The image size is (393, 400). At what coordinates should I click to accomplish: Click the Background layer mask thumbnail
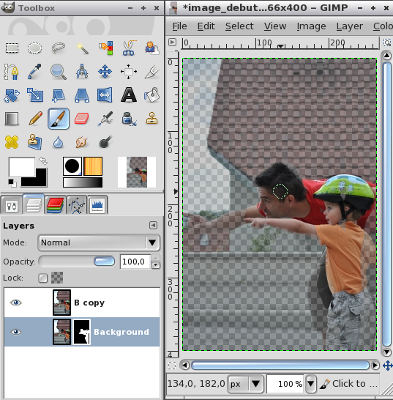pyautogui.click(x=82, y=332)
